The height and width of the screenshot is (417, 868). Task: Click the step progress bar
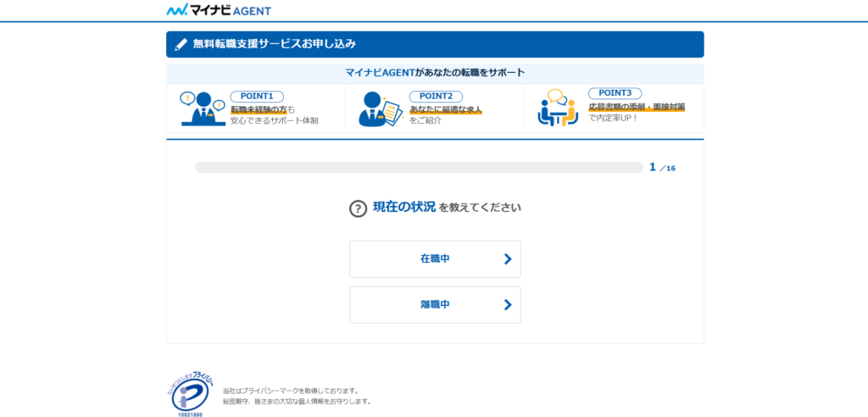[x=419, y=167]
